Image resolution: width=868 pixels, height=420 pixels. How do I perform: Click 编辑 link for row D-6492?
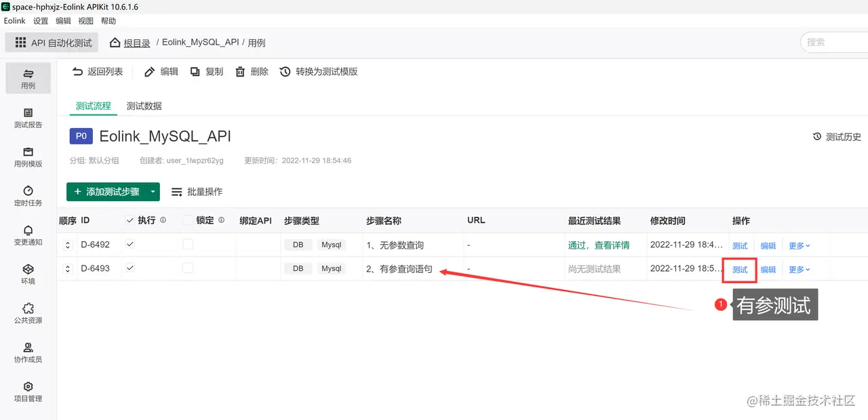coord(768,245)
